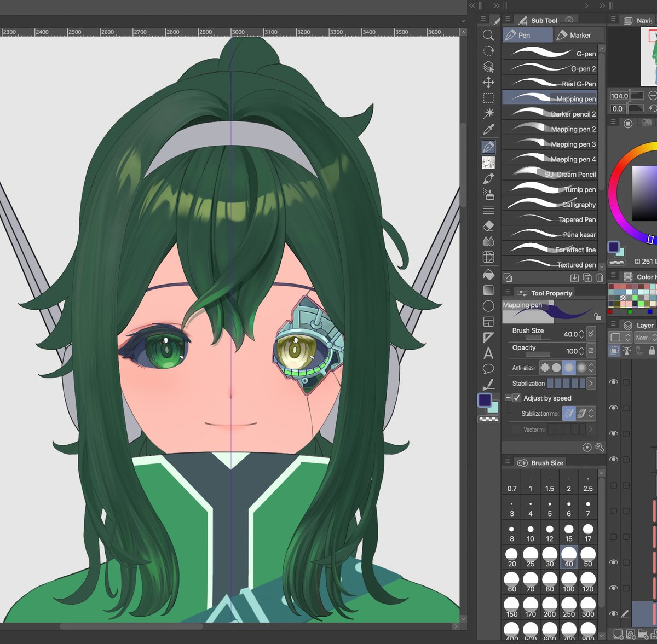Open sub tool detail wrench icon
The height and width of the screenshot is (644, 657).
pyautogui.click(x=600, y=448)
